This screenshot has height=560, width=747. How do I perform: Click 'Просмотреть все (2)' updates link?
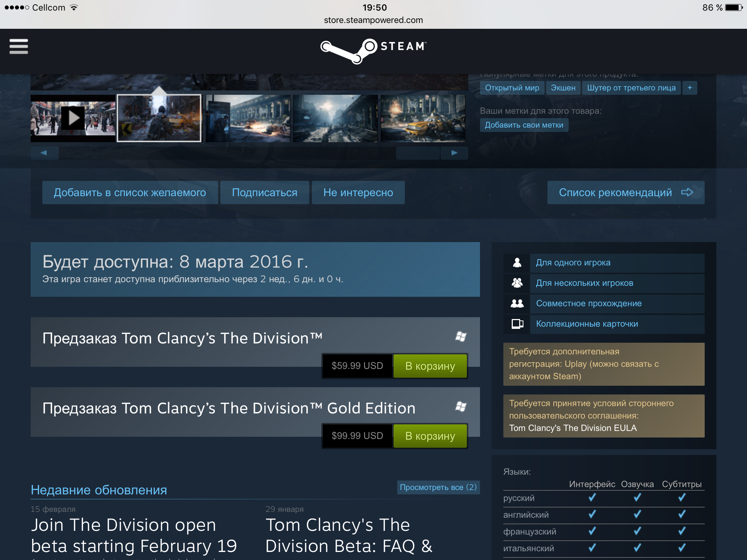tap(438, 487)
